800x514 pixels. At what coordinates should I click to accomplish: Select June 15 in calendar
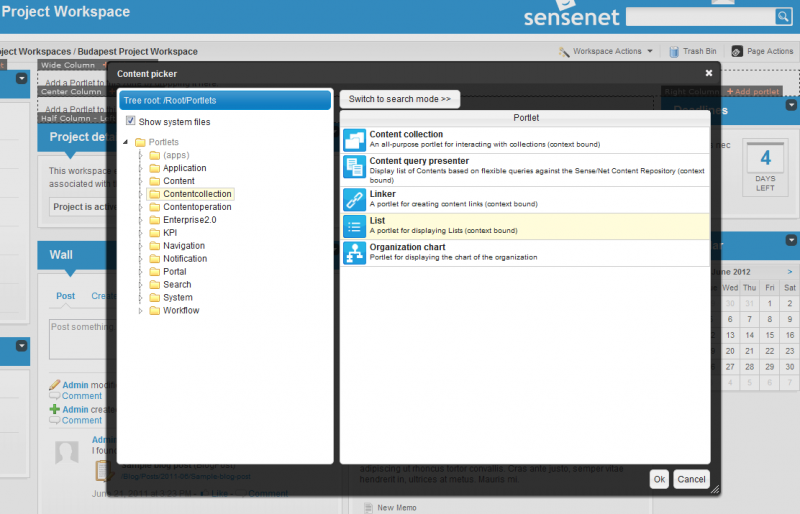click(x=769, y=335)
